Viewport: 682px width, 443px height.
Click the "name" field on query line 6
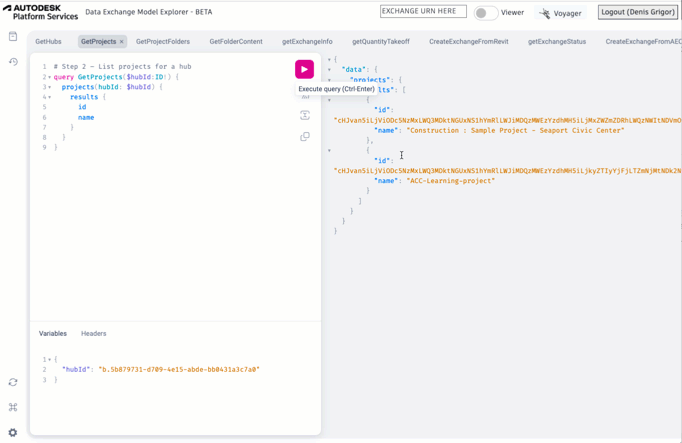(x=86, y=117)
